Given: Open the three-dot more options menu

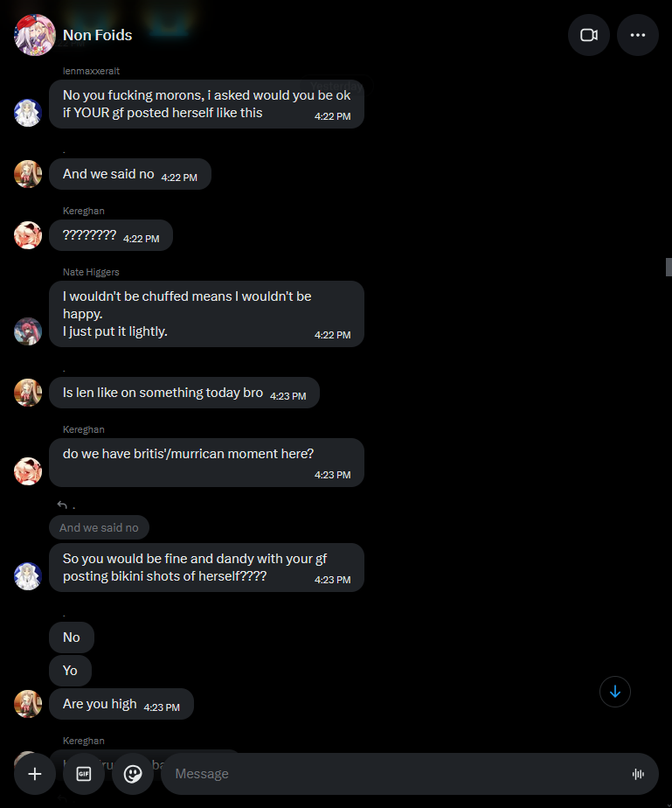Looking at the screenshot, I should (x=638, y=35).
